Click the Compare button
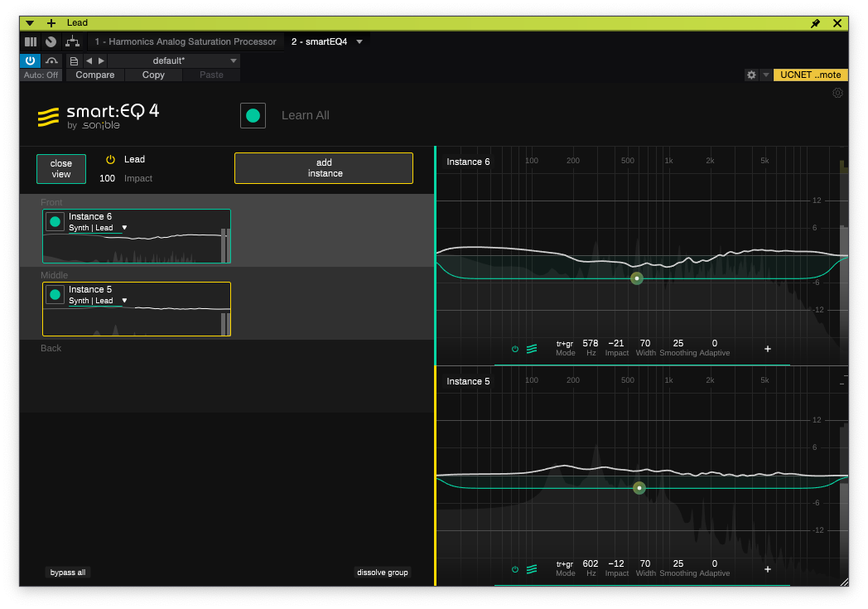The width and height of the screenshot is (868, 609). point(95,75)
